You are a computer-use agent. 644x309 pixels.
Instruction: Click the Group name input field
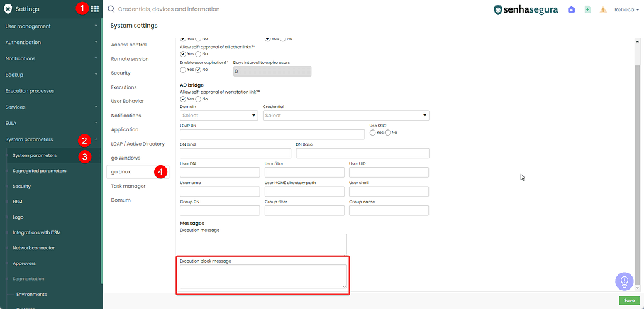[389, 210]
